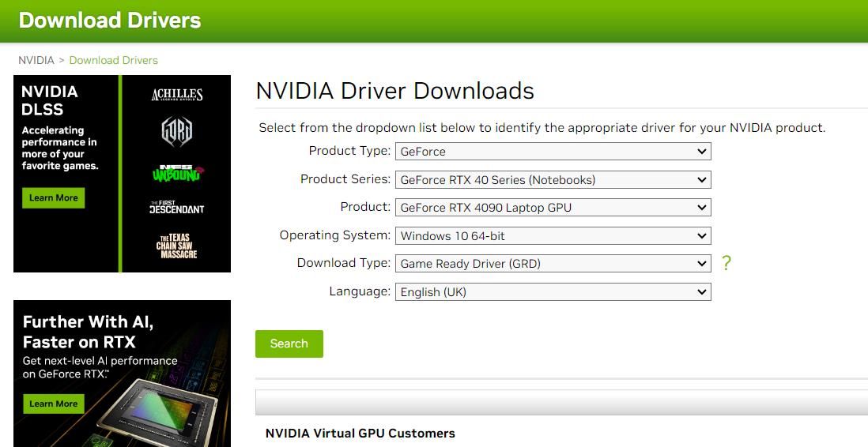Change the Operating System dropdown selection

pyautogui.click(x=553, y=235)
